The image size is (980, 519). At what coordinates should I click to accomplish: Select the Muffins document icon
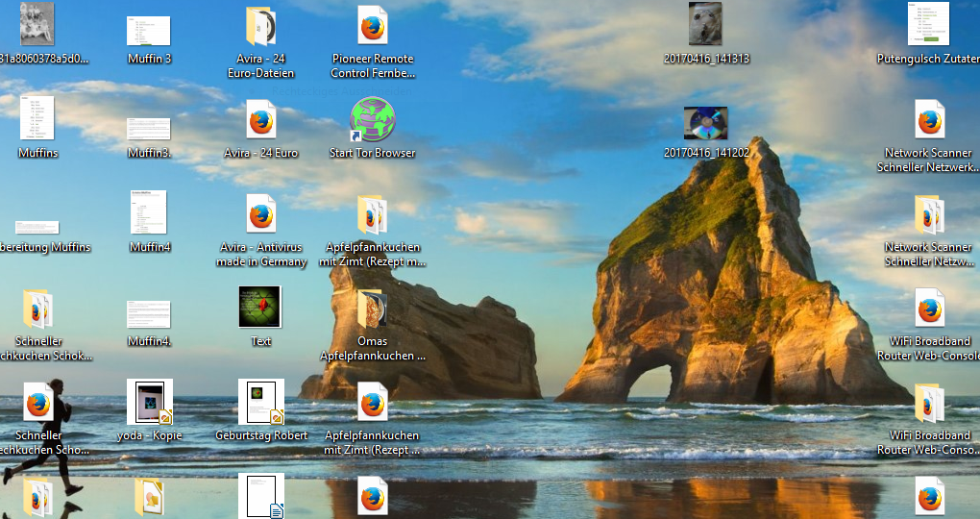coord(37,119)
